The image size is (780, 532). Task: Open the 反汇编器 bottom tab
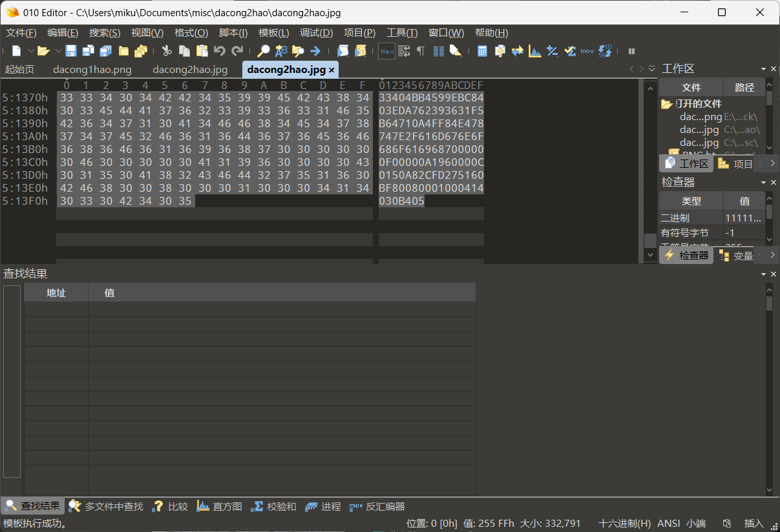click(377, 507)
